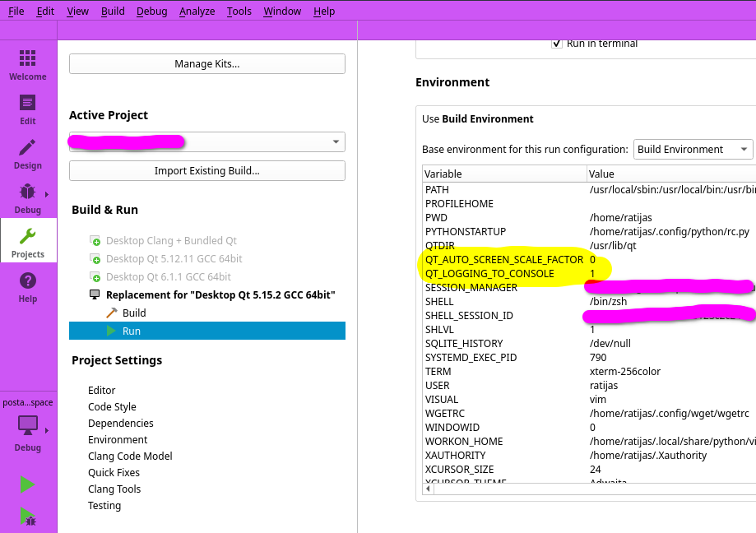Switch to Edit mode
The height and width of the screenshot is (533, 756).
coord(28,109)
